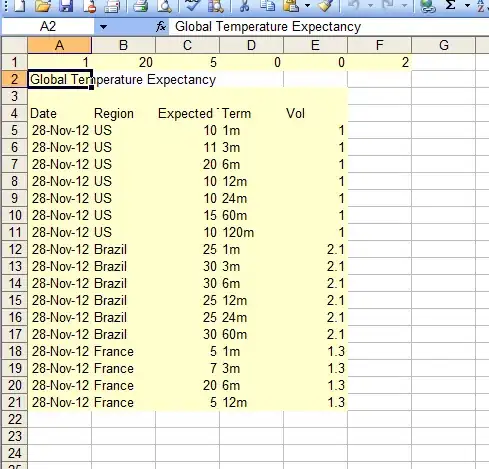Screen dimensions: 489x469
Task: Expand the AutoSum functions dropdown arrow
Action: coord(467,5)
